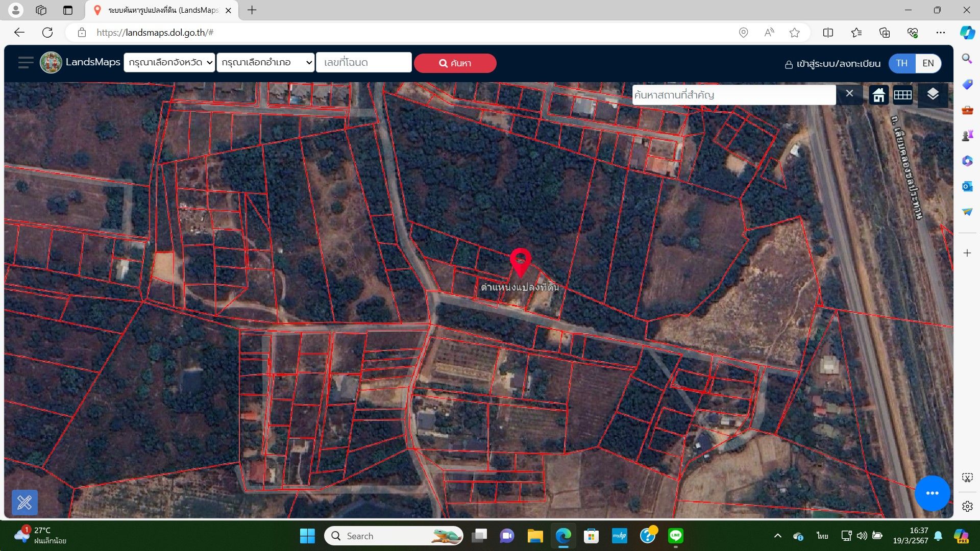Add an app to the sidebar
The width and height of the screenshot is (980, 551).
pos(967,253)
